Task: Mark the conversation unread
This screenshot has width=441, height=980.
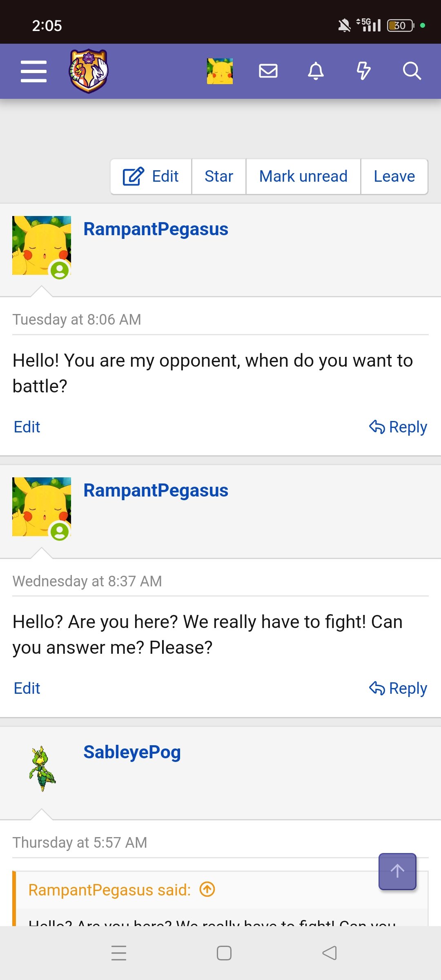Action: click(303, 176)
